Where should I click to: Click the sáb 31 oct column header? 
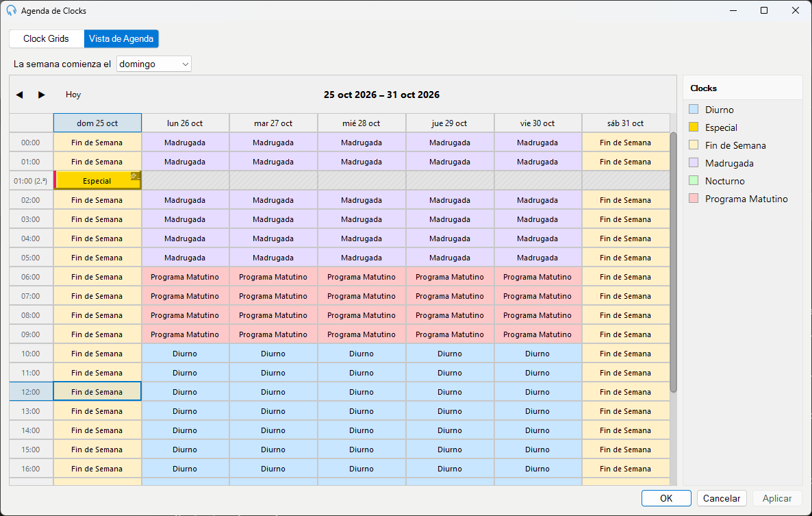(x=626, y=123)
